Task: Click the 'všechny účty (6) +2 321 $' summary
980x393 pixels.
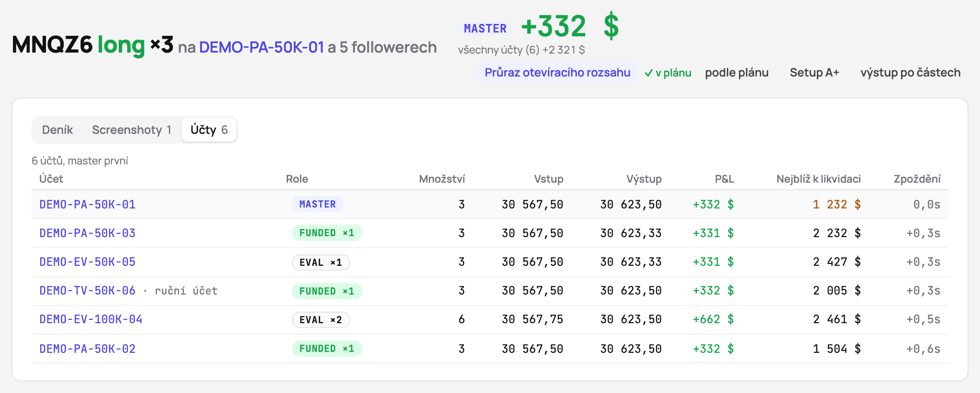Action: pyautogui.click(x=522, y=50)
